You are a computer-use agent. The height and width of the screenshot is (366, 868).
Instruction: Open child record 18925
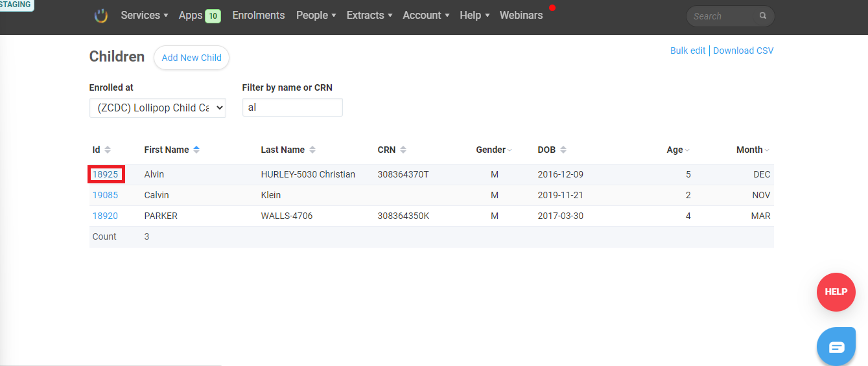[x=106, y=174]
